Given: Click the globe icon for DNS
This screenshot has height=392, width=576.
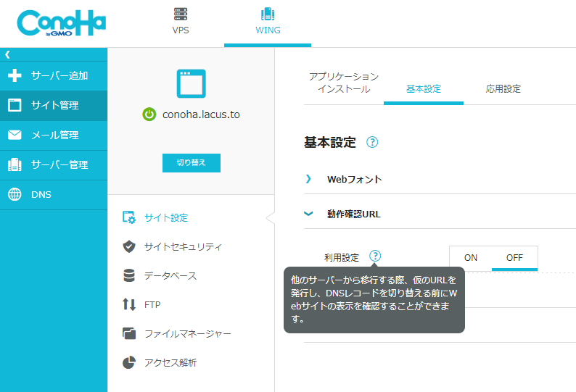Looking at the screenshot, I should coord(15,194).
